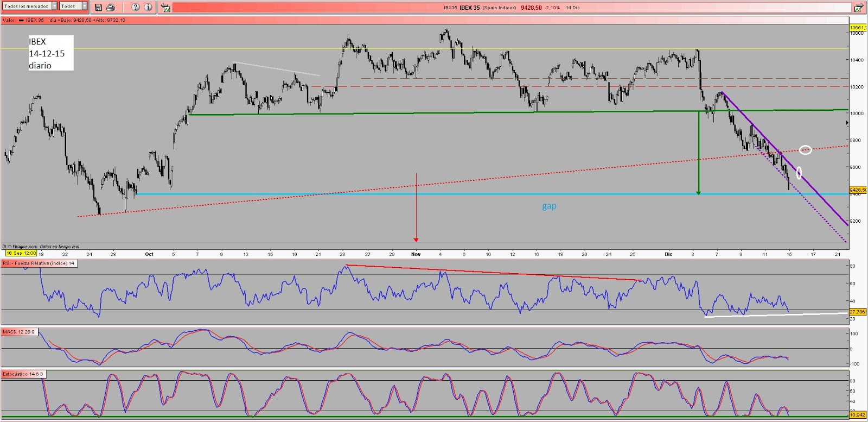The image size is (868, 422).
Task: Click the 'Estocástico 14 6 3' indicator label
Action: [23, 374]
